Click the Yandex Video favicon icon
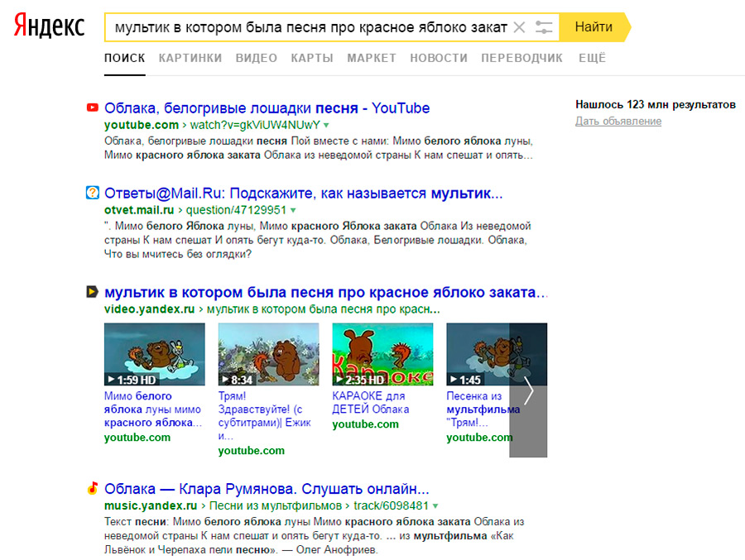 (93, 291)
